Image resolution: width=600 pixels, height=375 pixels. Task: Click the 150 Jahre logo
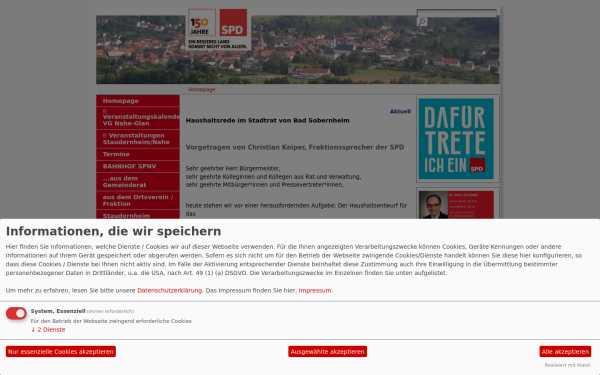pyautogui.click(x=202, y=23)
